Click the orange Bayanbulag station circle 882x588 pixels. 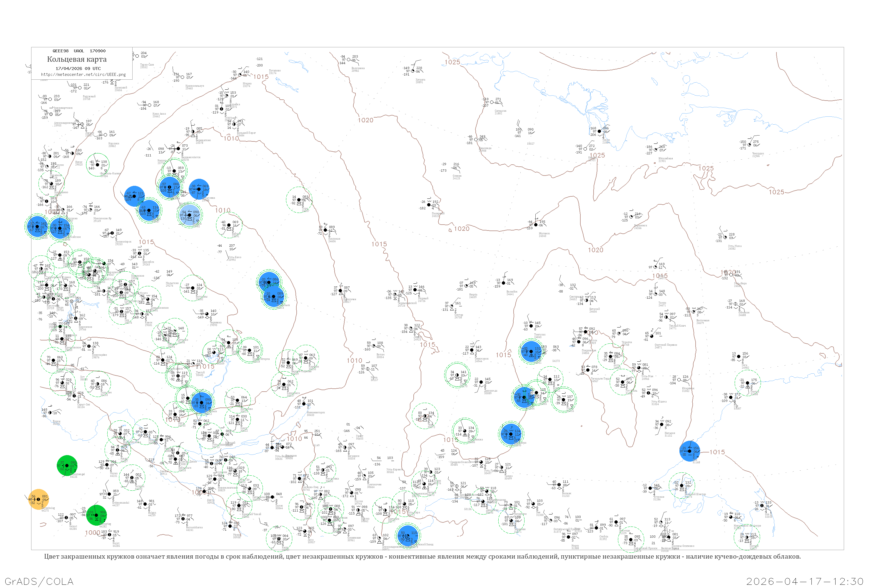coord(39,500)
